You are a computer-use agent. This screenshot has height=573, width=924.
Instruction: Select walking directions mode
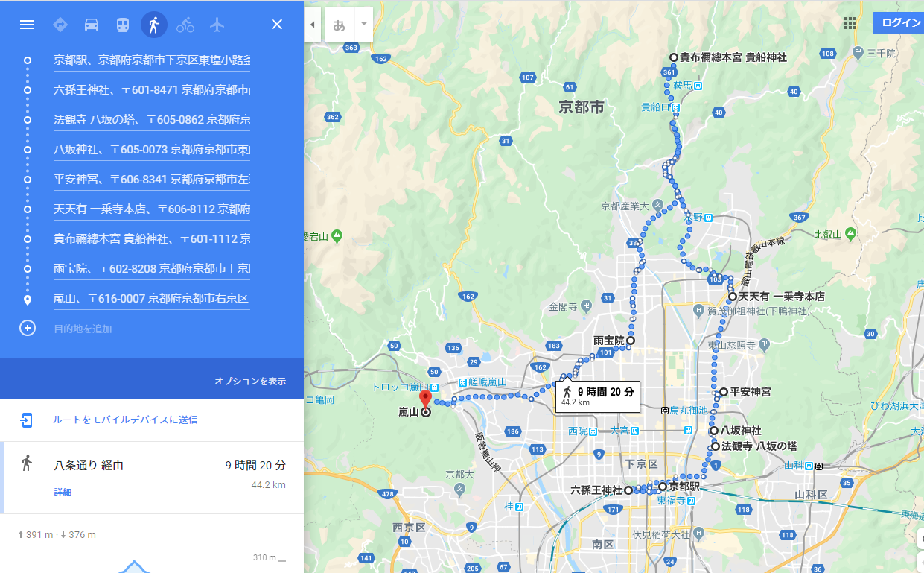click(x=154, y=25)
